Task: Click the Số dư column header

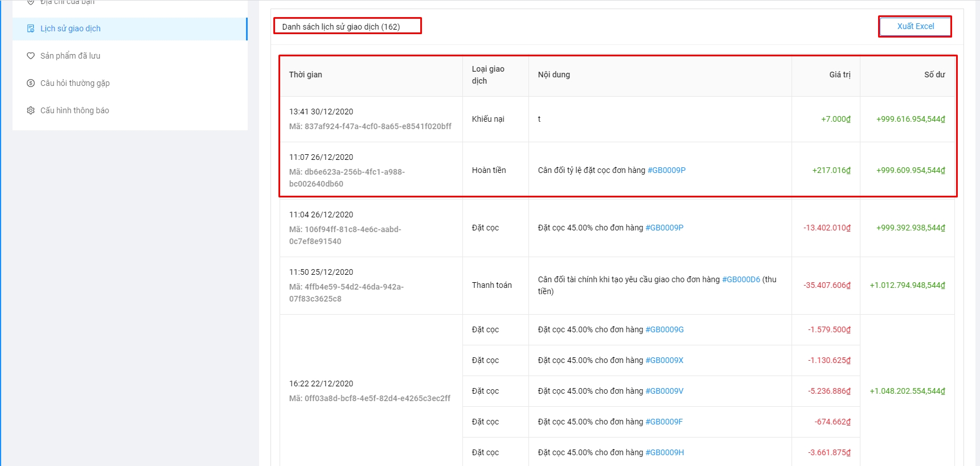Action: 934,75
